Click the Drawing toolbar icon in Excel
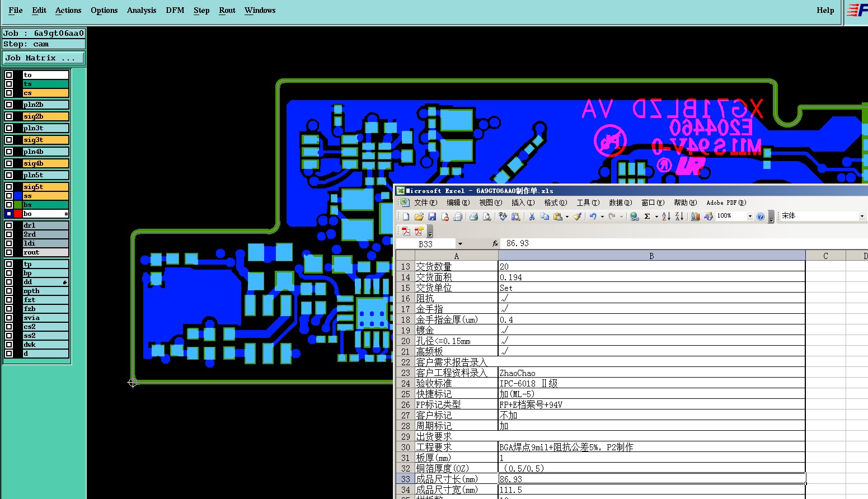The width and height of the screenshot is (868, 499). (709, 216)
